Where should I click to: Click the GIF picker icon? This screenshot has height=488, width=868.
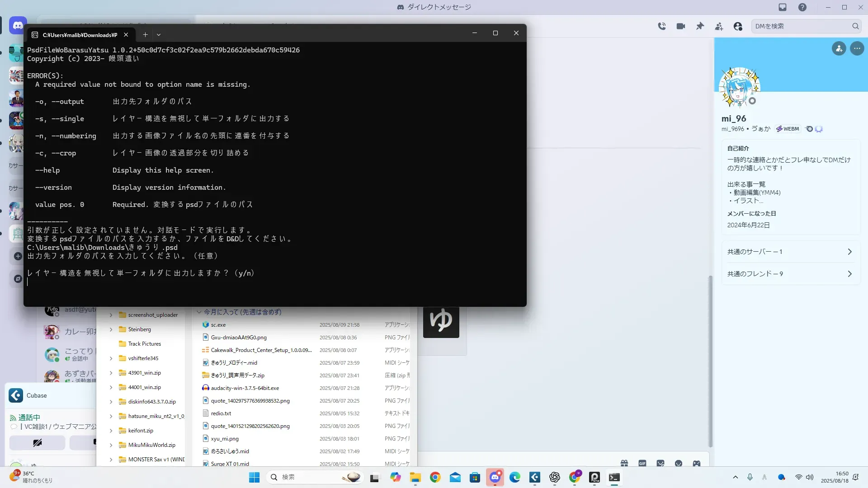click(642, 463)
